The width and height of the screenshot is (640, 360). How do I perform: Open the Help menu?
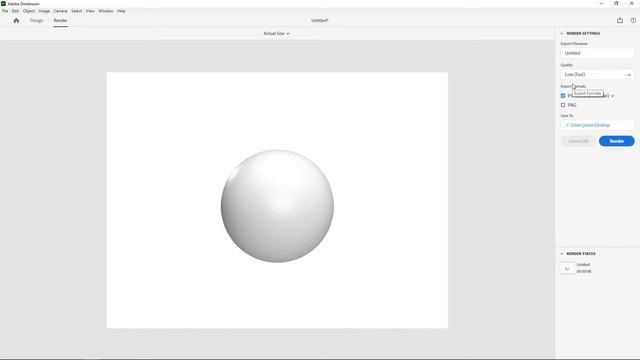tap(121, 11)
